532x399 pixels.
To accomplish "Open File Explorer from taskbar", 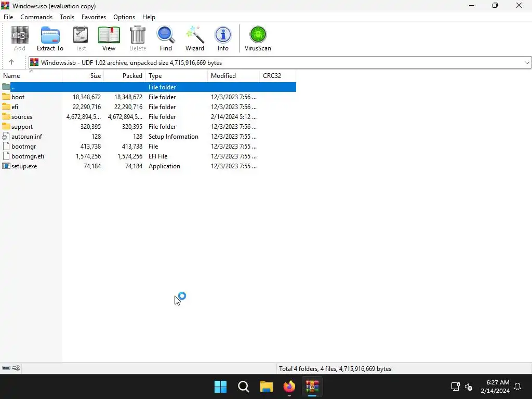I will click(x=267, y=387).
